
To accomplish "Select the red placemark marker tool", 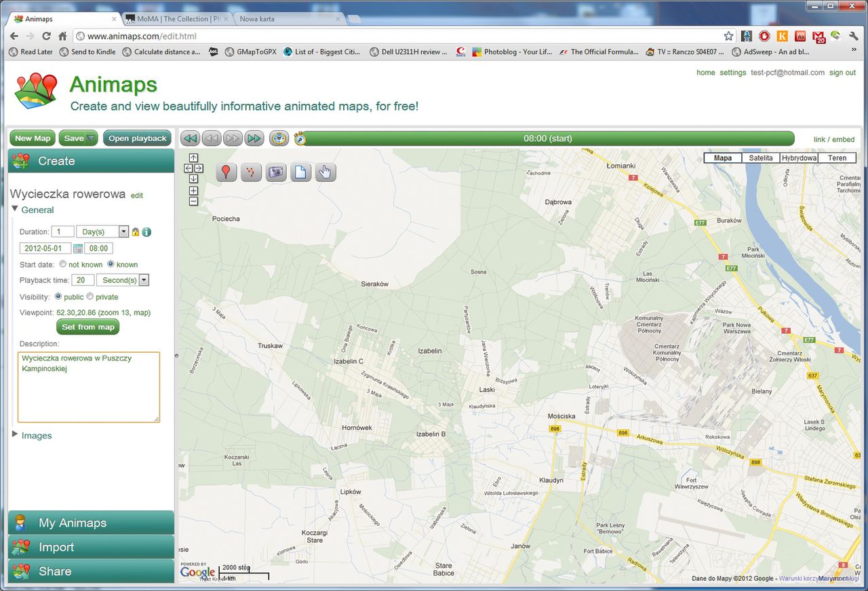I will click(226, 172).
